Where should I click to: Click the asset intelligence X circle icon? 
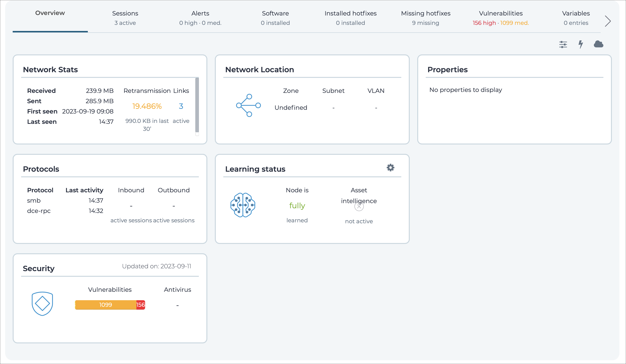tap(359, 206)
